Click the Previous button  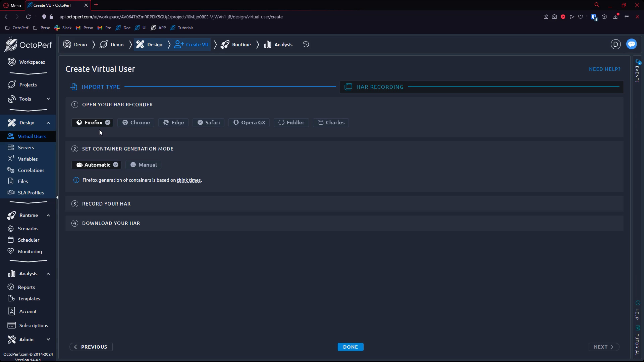[91, 347]
